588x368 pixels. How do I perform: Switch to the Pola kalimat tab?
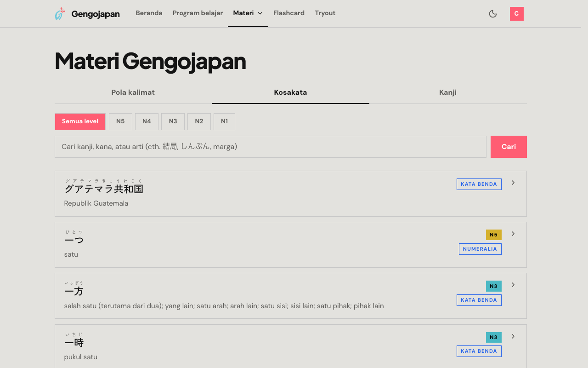[x=133, y=92]
